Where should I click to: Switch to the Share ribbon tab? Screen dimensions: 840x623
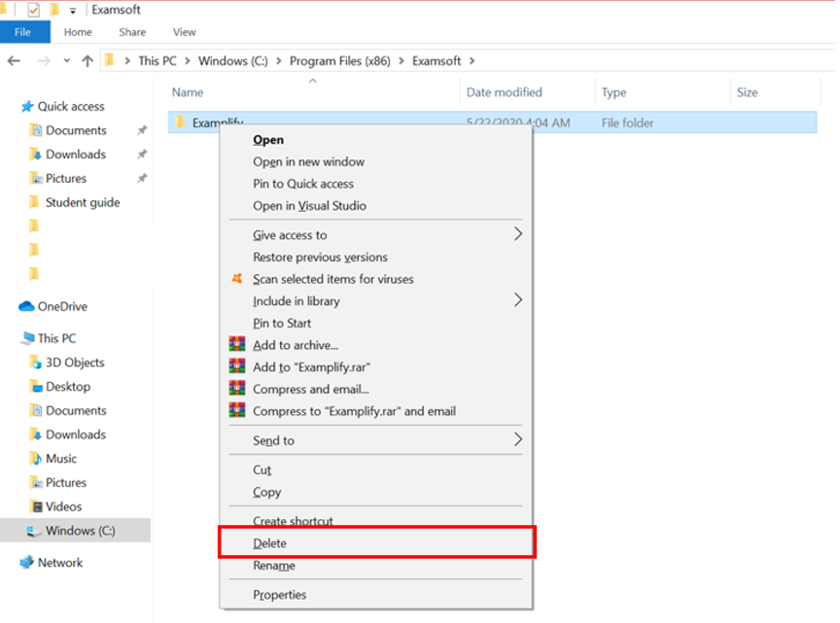tap(132, 32)
